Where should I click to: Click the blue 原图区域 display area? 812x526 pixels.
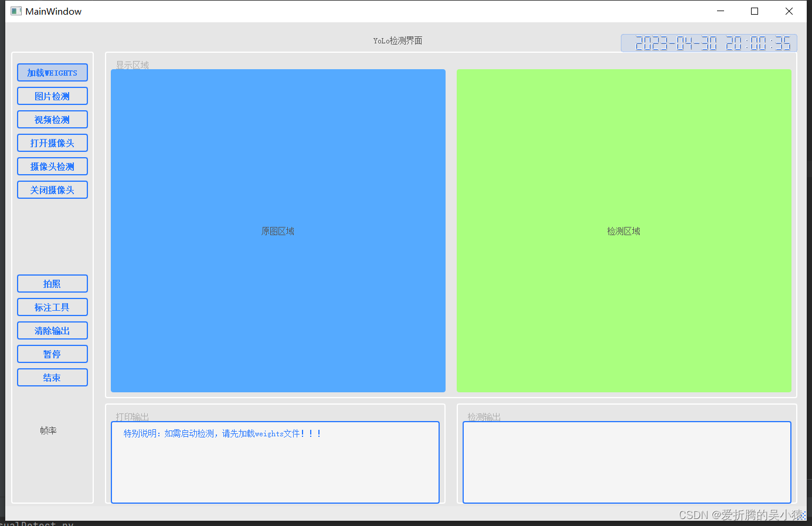coord(278,231)
